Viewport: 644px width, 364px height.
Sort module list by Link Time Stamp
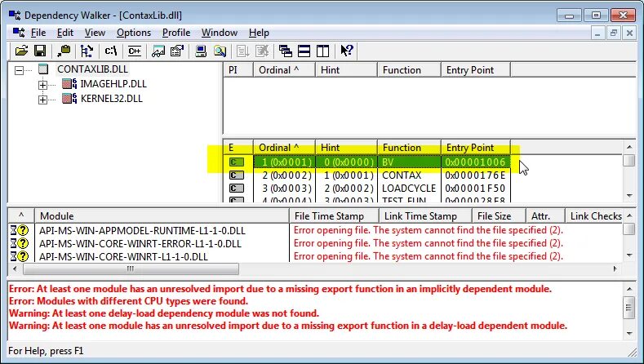pos(425,216)
